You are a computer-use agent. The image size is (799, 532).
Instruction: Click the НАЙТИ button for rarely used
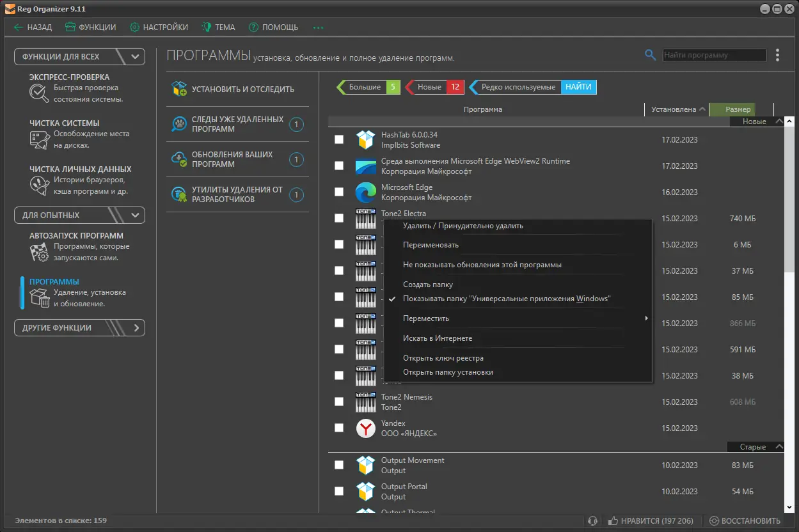tap(578, 87)
